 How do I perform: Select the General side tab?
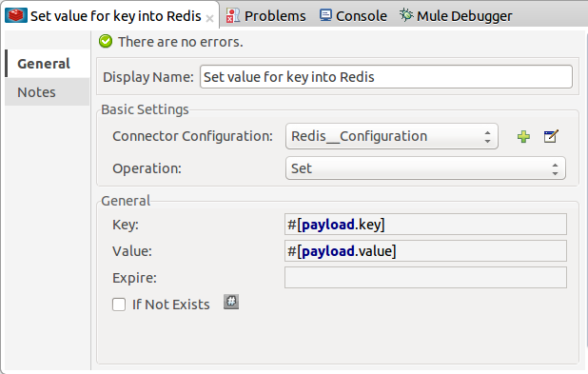click(x=48, y=64)
